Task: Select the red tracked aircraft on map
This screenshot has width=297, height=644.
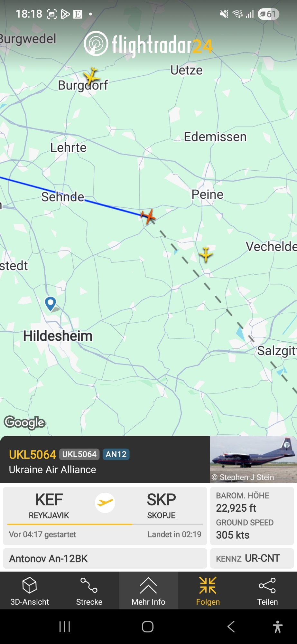Action: pyautogui.click(x=148, y=216)
